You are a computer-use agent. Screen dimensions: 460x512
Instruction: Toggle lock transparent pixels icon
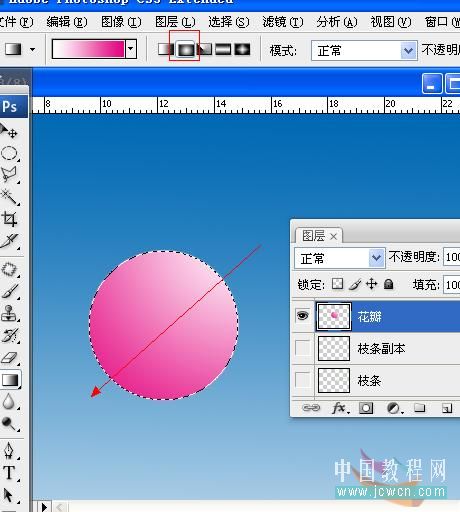click(x=337, y=284)
